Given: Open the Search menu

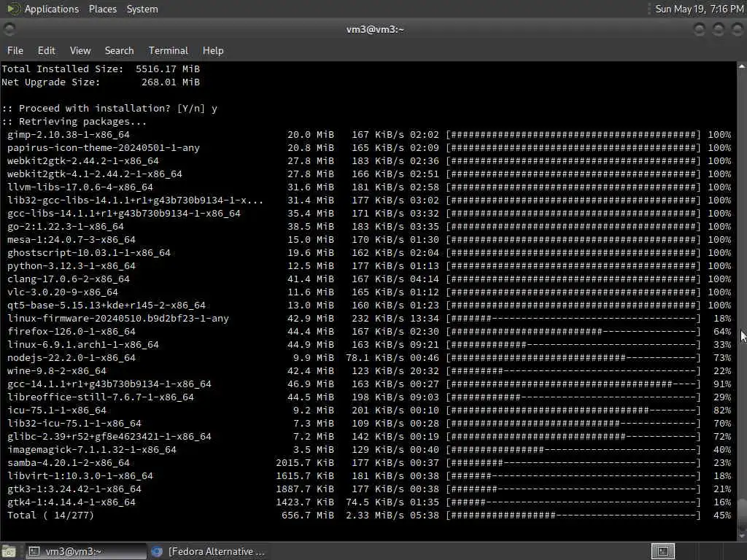Looking at the screenshot, I should [x=119, y=50].
